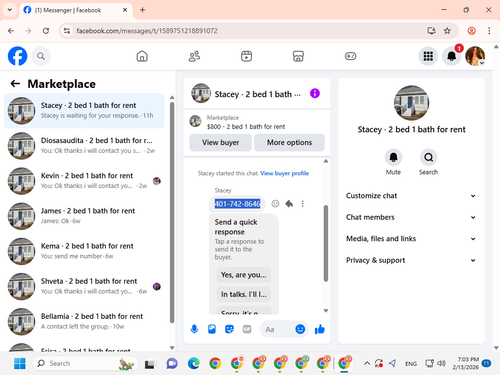Click the reply arrow beside phone number message
This screenshot has height=375, width=500.
289,204
